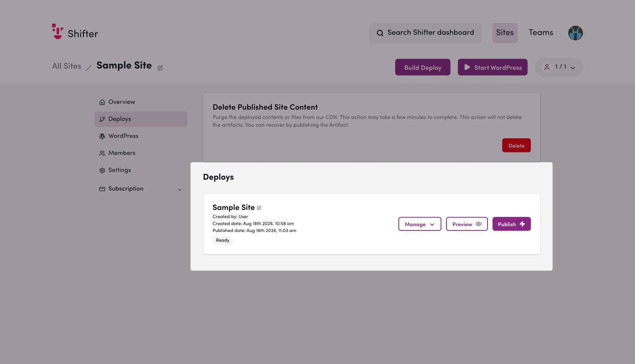The image size is (635, 364).
Task: Delete the published site content
Action: tap(517, 146)
